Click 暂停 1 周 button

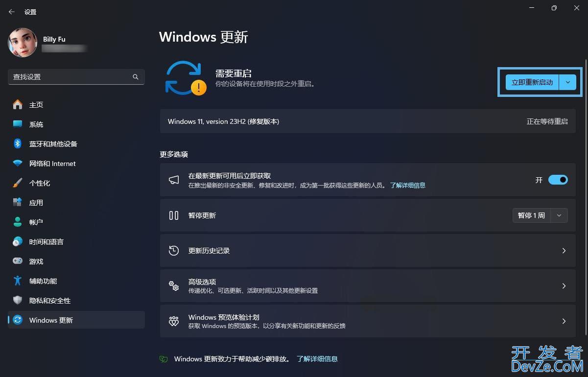531,215
